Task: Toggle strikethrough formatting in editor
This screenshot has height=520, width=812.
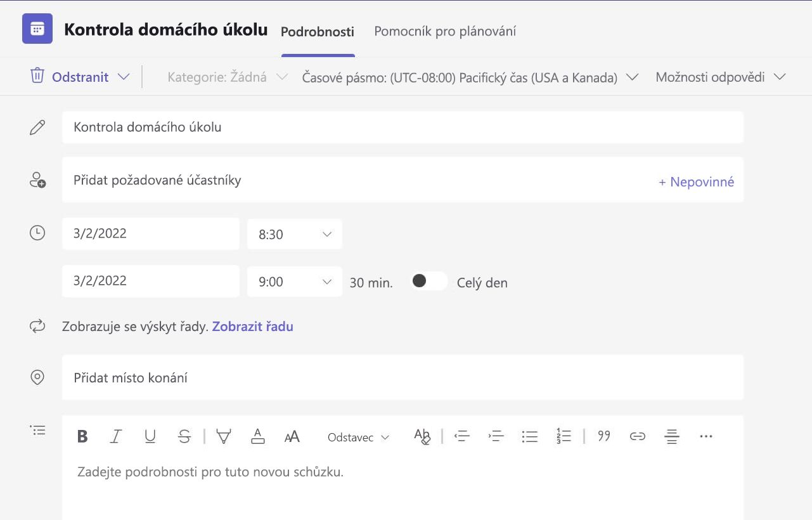Action: click(x=184, y=436)
